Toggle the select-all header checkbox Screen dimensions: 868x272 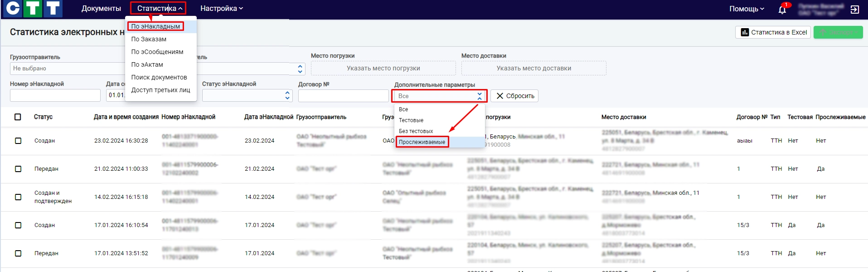click(x=18, y=117)
